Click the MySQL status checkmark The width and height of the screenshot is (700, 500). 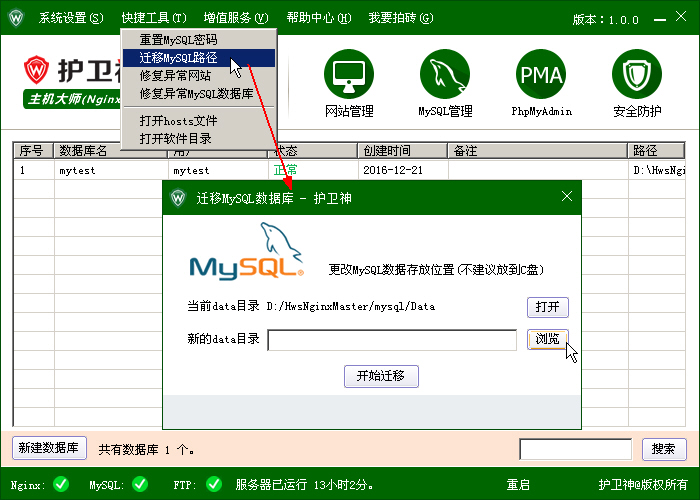click(x=140, y=484)
